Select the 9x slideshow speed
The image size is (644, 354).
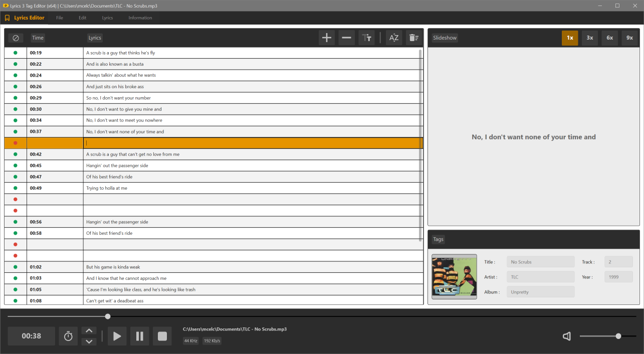[x=629, y=38]
